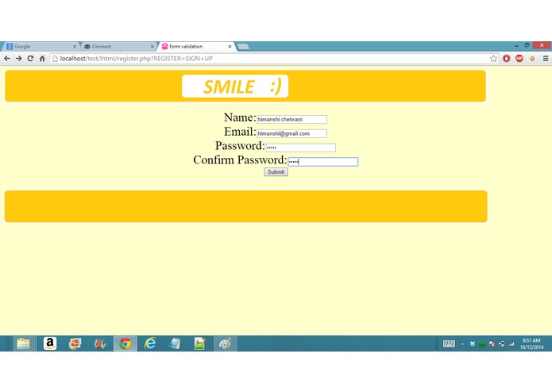Launch Internet Explorer from the taskbar
Screen dimensions: 552x392
click(x=150, y=344)
